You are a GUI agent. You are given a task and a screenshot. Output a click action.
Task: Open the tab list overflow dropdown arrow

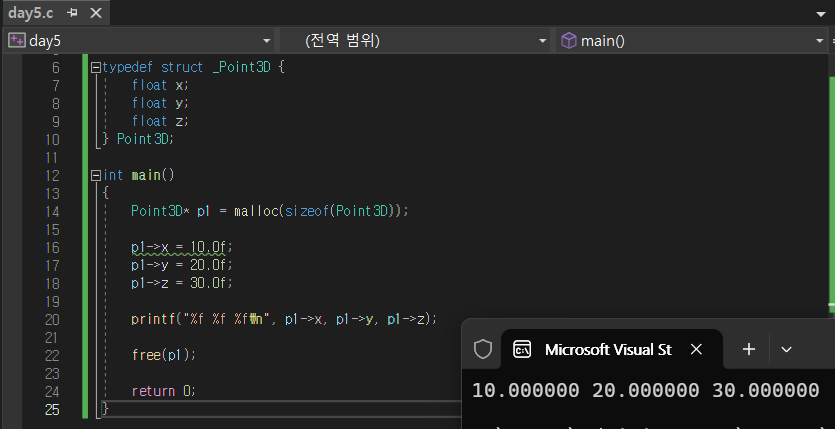[x=821, y=14]
